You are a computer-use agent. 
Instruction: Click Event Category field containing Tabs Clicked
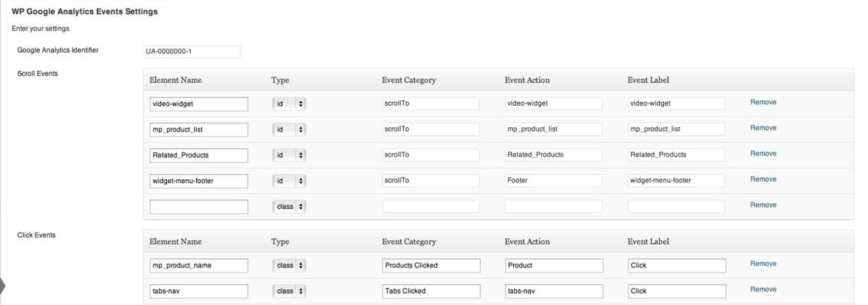coord(430,291)
